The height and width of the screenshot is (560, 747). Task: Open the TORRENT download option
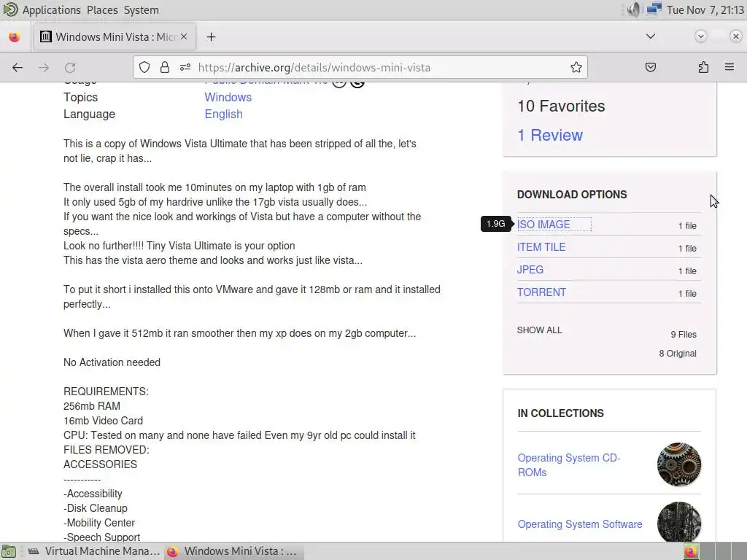pyautogui.click(x=542, y=292)
